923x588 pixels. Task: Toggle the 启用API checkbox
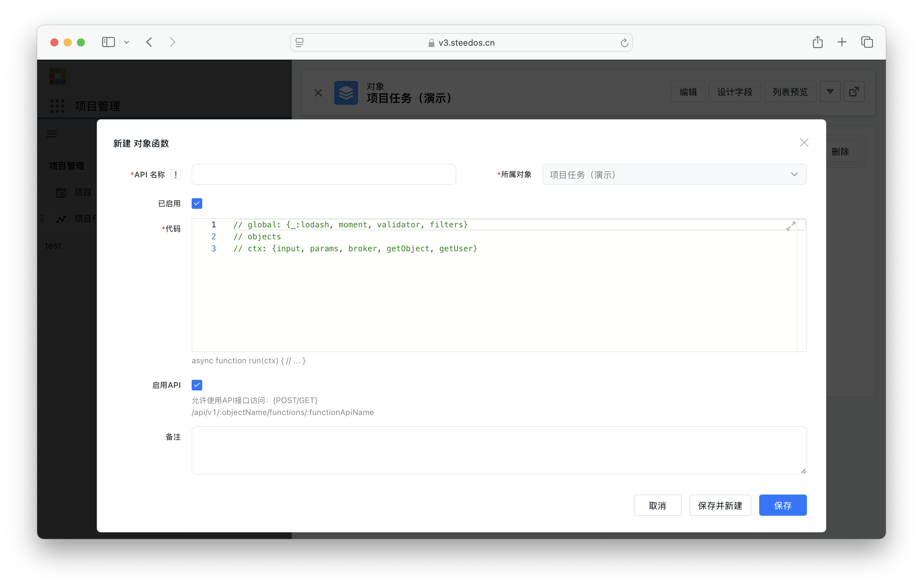(x=197, y=385)
